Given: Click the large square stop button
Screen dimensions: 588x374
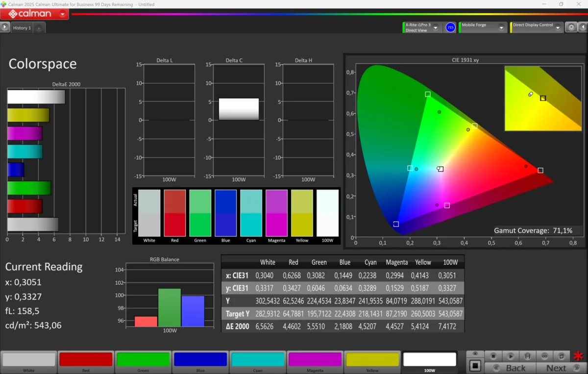Looking at the screenshot, I should (x=474, y=366).
